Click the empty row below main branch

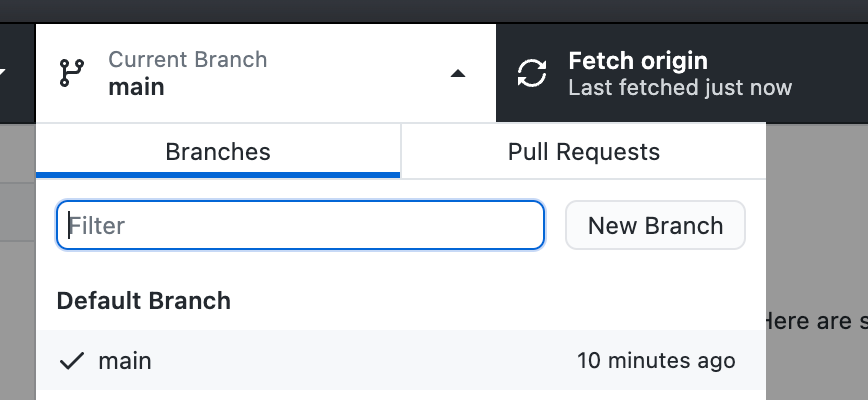click(x=400, y=395)
